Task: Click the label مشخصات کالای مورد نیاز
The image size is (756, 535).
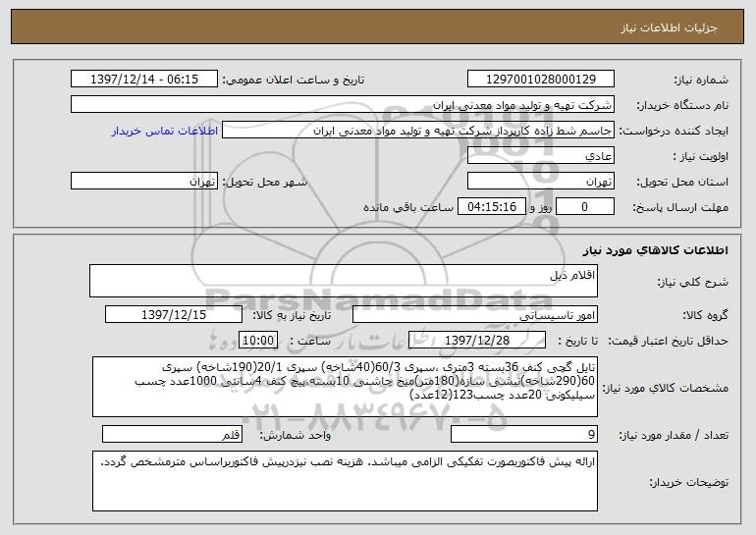Action: coord(666,388)
